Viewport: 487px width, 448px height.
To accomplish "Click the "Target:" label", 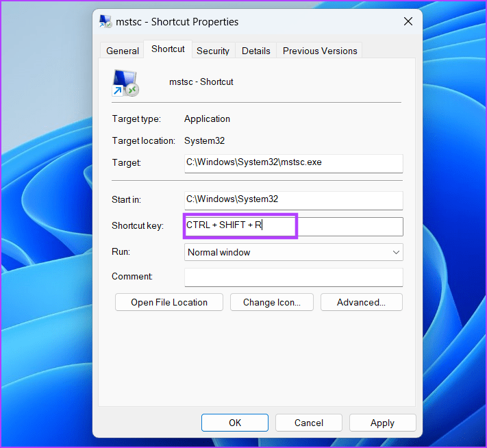I will (x=127, y=162).
